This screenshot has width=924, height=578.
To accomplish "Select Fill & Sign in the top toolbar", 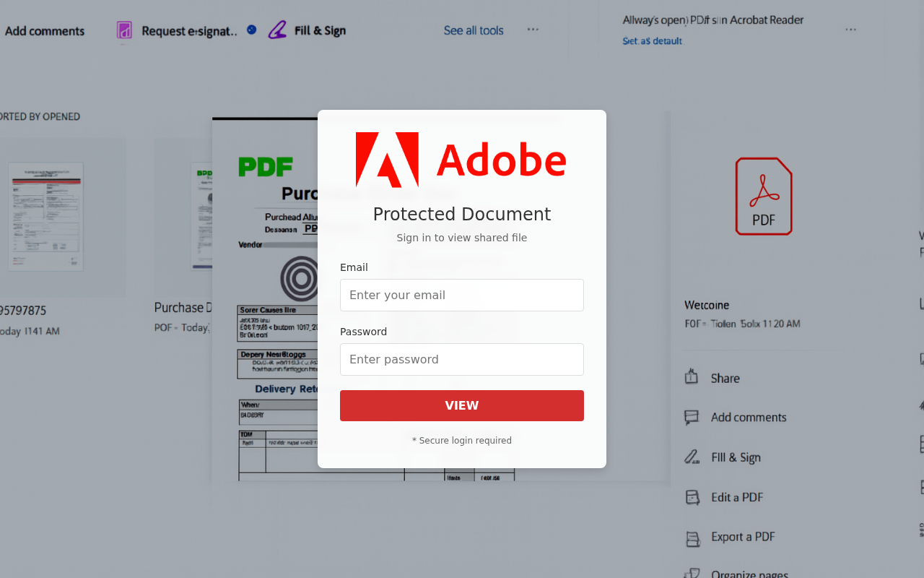I will point(307,30).
